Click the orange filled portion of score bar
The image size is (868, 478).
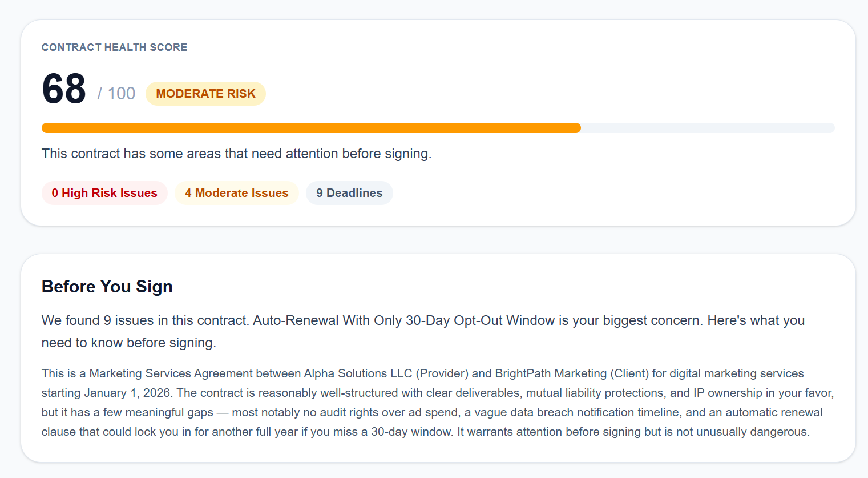(311, 128)
